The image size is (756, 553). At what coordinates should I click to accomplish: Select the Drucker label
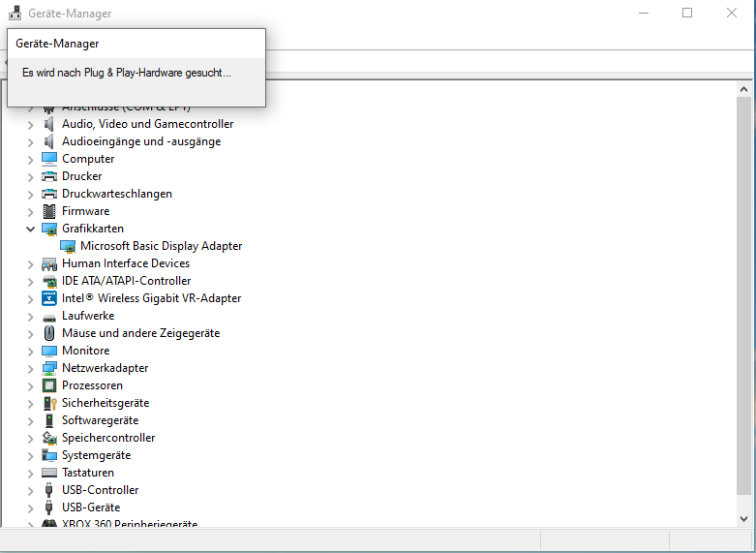(82, 176)
